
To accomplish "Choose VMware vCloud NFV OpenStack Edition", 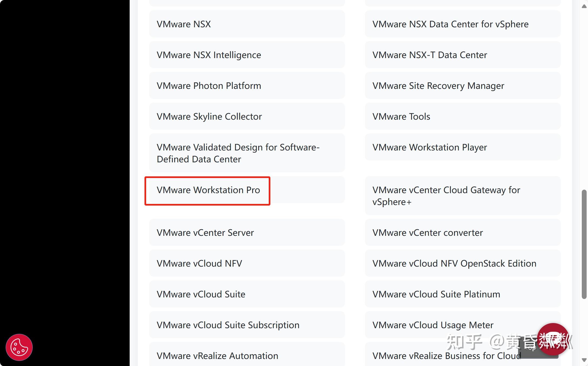I will coord(454,264).
